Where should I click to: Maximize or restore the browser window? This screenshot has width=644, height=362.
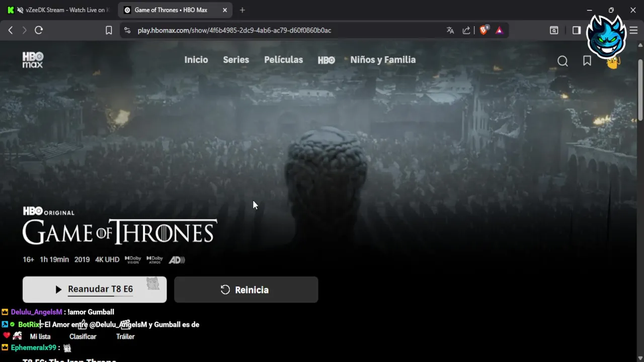pyautogui.click(x=611, y=10)
